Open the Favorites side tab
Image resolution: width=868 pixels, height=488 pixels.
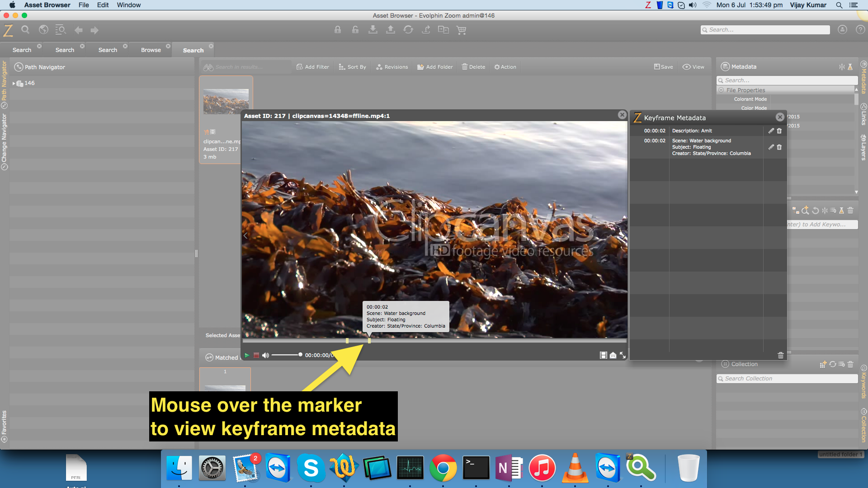point(4,426)
